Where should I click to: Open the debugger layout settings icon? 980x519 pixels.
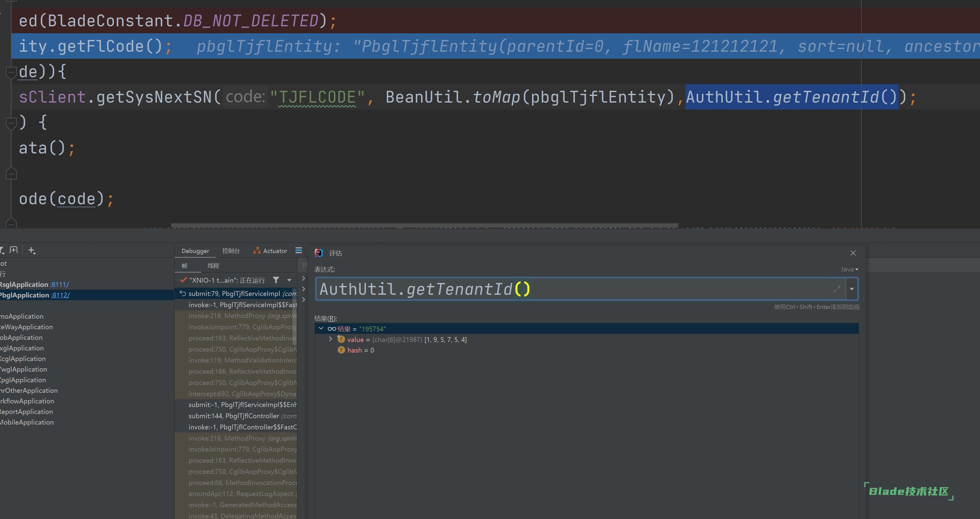tap(299, 250)
